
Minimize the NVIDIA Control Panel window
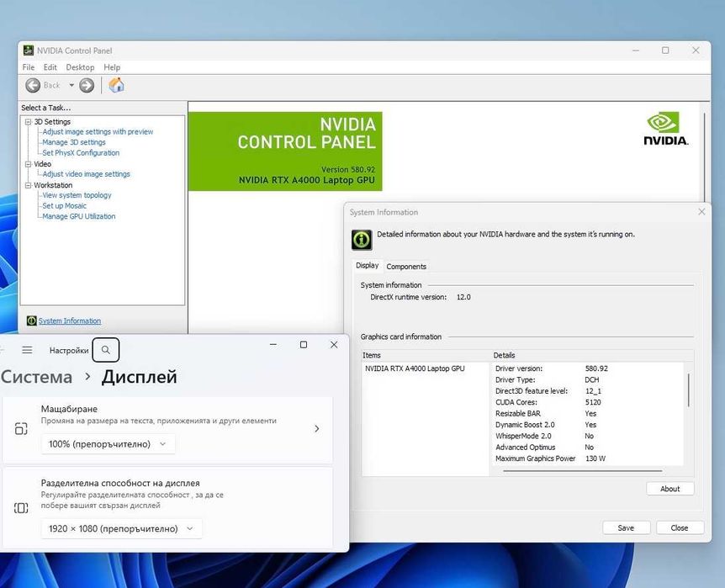(x=636, y=50)
